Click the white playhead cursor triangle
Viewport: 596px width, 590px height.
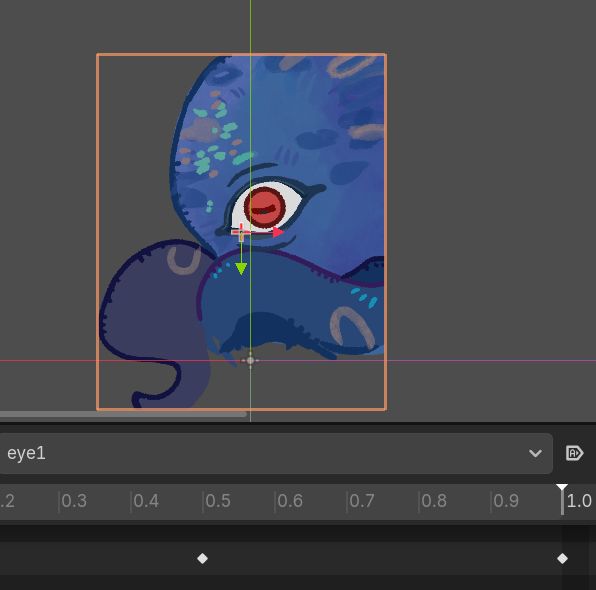[x=562, y=488]
